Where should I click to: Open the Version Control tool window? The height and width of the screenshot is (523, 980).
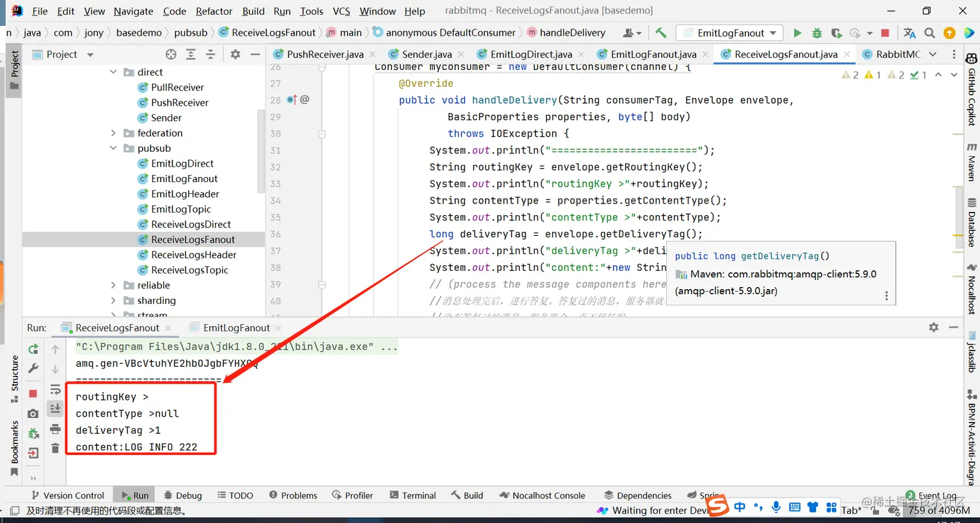[67, 495]
